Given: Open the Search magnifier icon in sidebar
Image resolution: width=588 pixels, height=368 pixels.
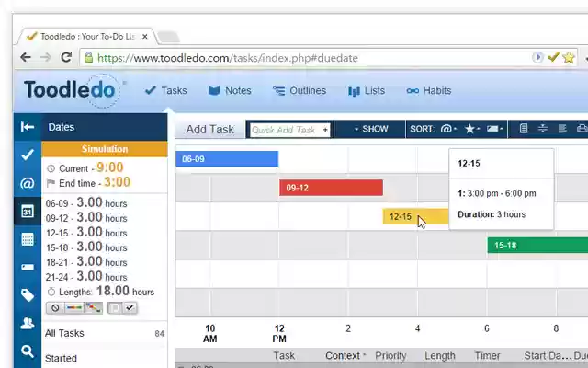Looking at the screenshot, I should click(x=28, y=351).
